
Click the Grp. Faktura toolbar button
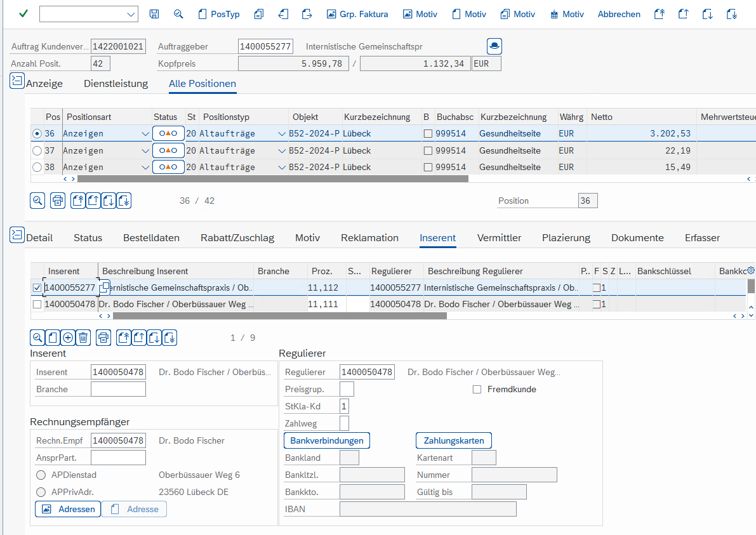point(357,14)
